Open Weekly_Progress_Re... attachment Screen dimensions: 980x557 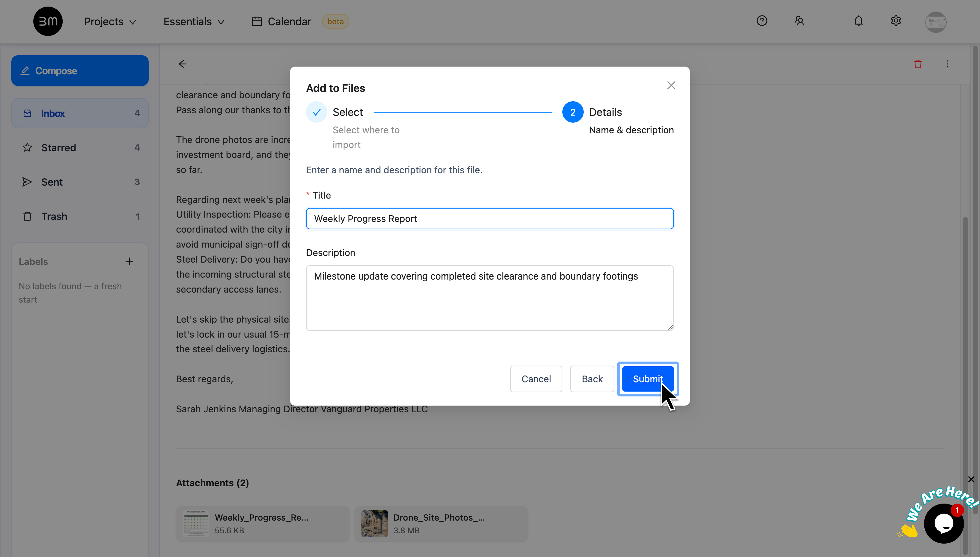(x=262, y=524)
